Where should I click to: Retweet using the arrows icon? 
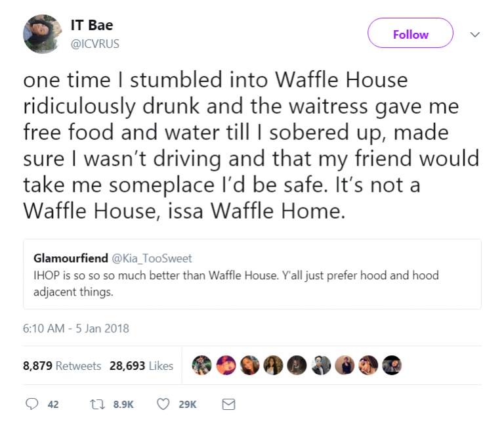pos(96,405)
